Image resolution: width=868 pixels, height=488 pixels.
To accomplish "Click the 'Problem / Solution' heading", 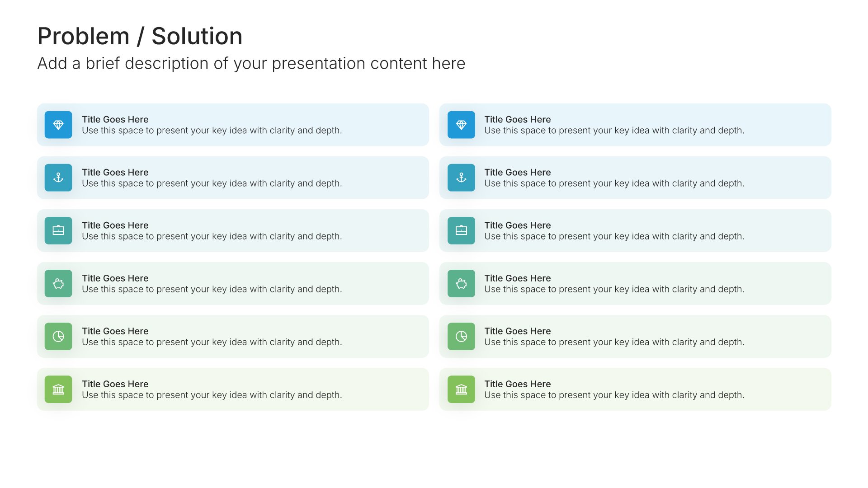I will [140, 36].
